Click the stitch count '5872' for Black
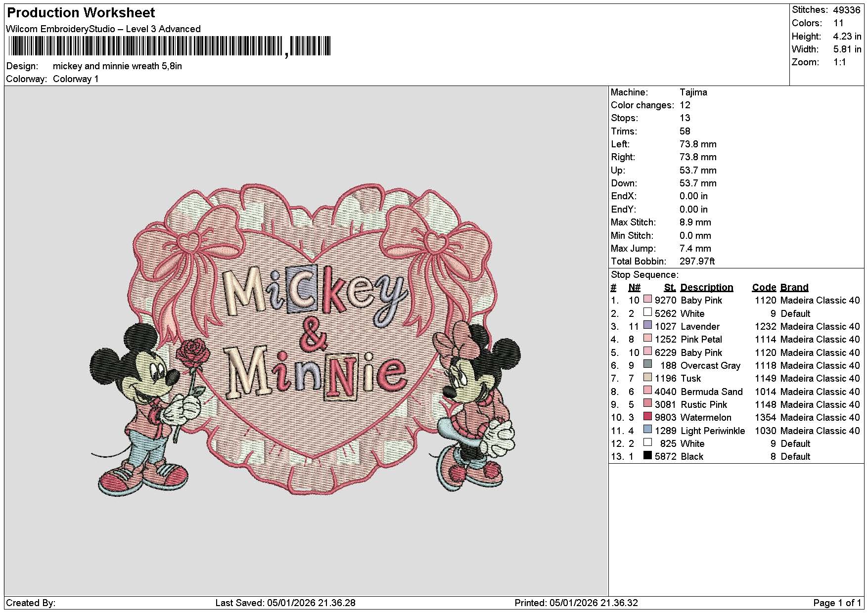Viewport: 868px width, 613px height. pos(665,456)
